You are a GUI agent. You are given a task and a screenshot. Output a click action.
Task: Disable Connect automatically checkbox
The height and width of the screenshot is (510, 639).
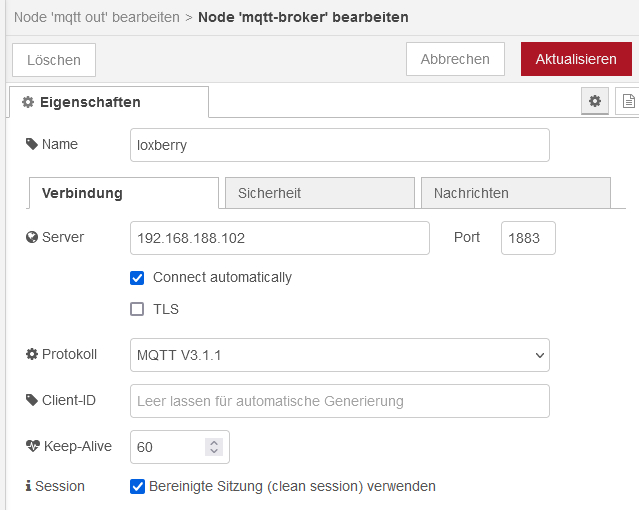click(138, 277)
